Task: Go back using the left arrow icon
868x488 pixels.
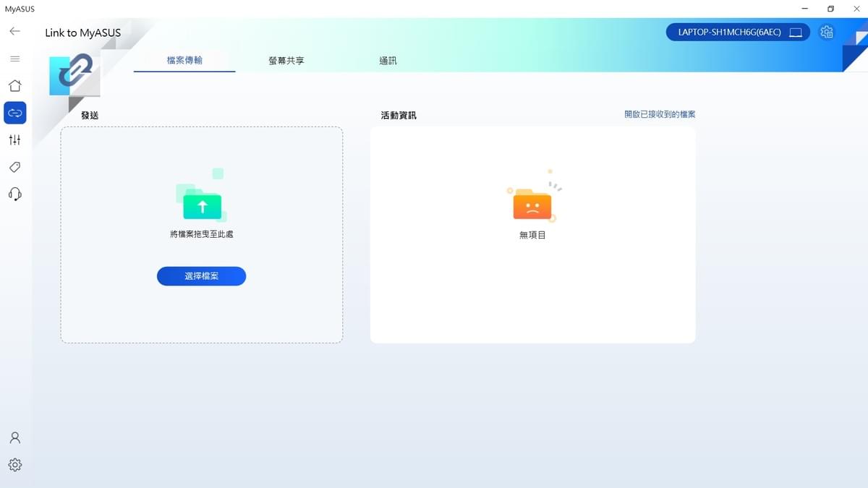Action: [x=14, y=32]
